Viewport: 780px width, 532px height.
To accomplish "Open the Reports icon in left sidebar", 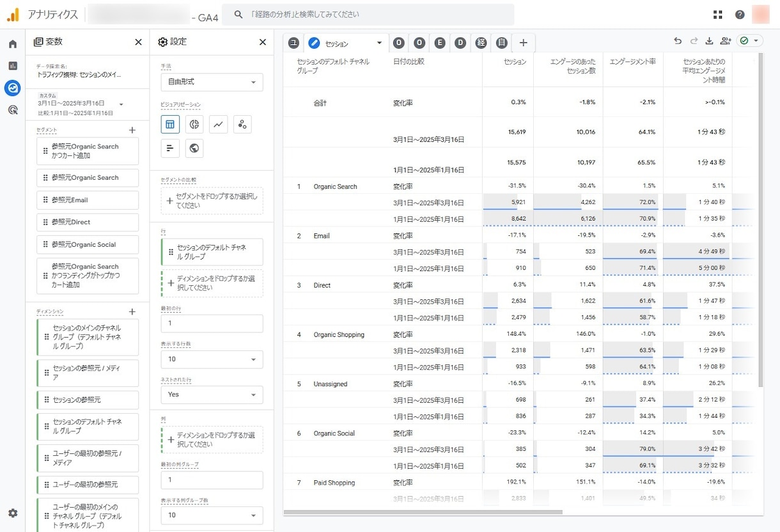I will point(13,66).
